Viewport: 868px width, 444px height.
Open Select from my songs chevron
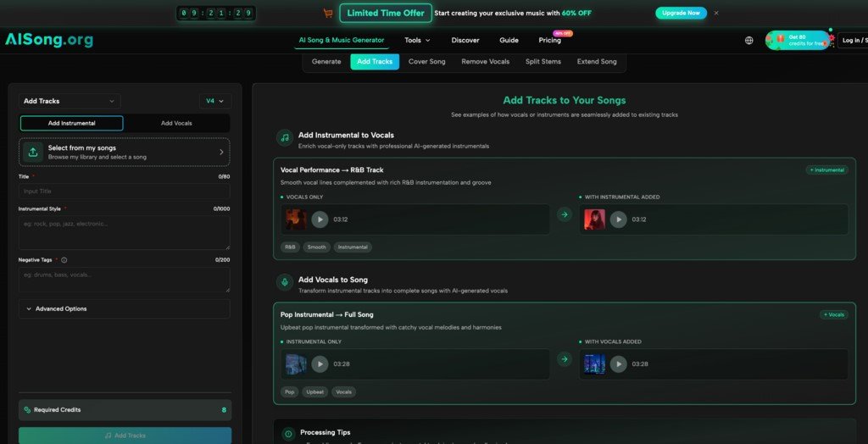click(221, 153)
